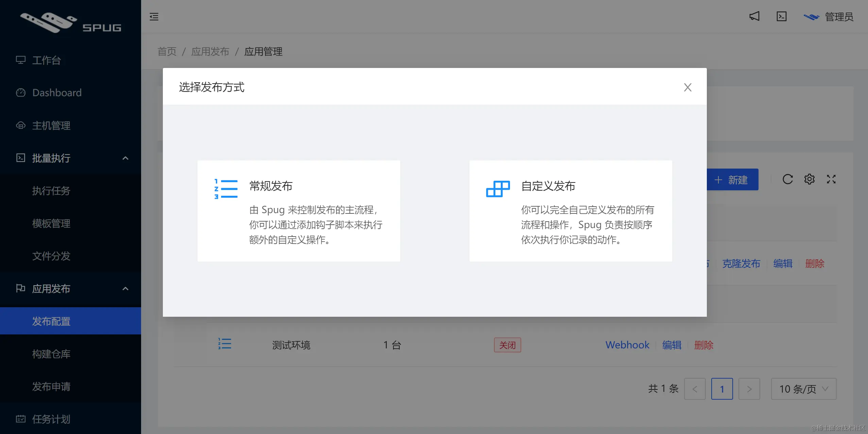Select 发布配置 in the sidebar
This screenshot has height=434, width=868.
pos(51,321)
